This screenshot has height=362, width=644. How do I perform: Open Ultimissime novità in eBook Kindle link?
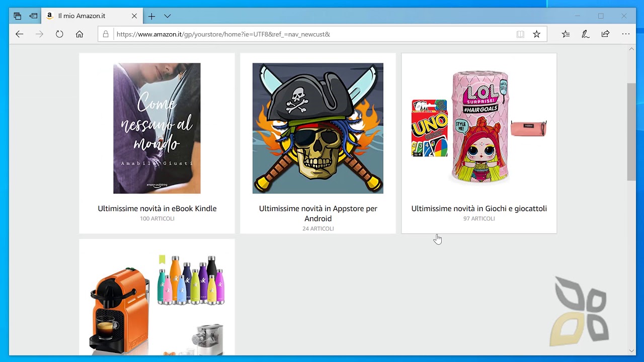pos(157,209)
